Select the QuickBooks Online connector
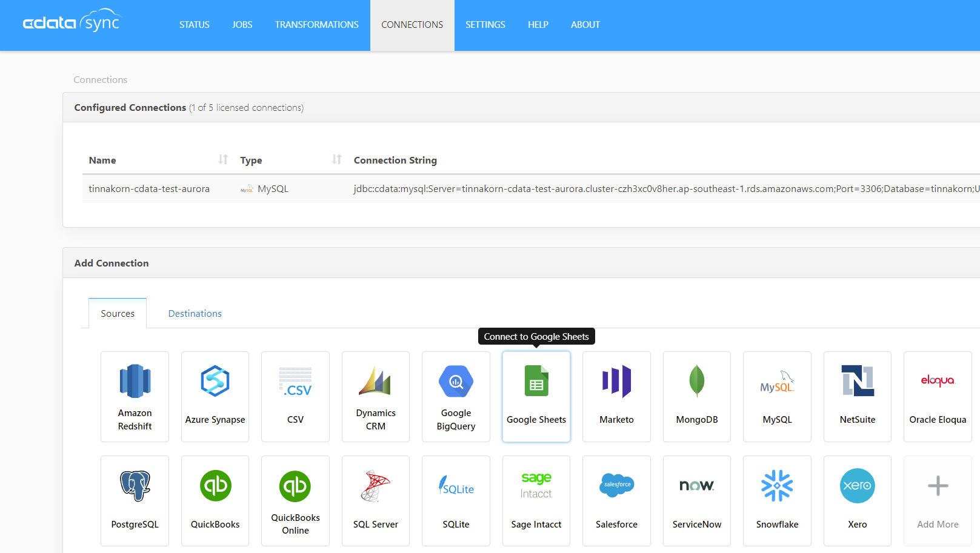This screenshot has width=980, height=553. pyautogui.click(x=295, y=501)
